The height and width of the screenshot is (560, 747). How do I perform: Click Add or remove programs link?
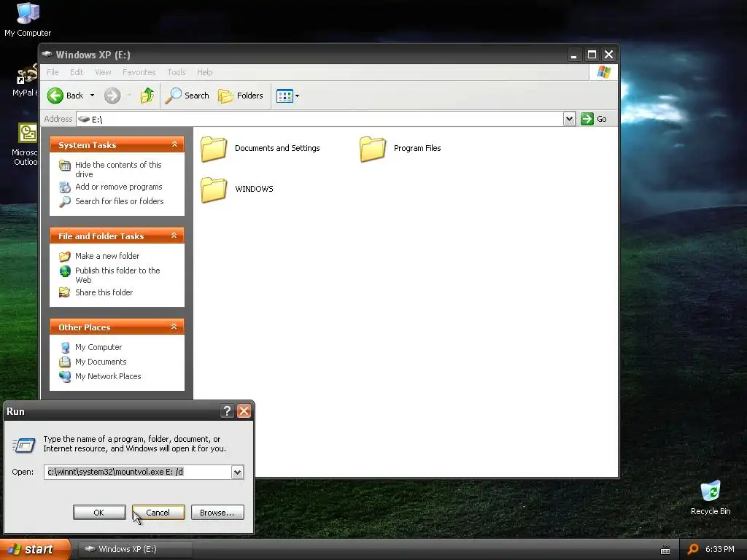tap(119, 187)
